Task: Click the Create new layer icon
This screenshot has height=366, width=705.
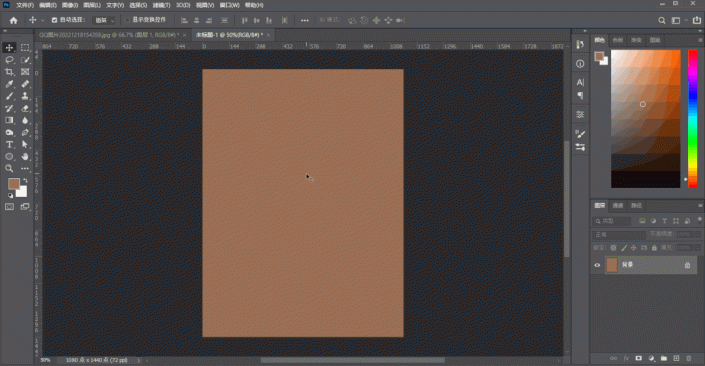Action: pyautogui.click(x=676, y=358)
